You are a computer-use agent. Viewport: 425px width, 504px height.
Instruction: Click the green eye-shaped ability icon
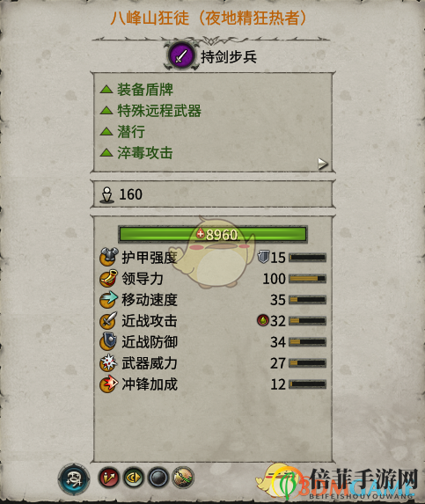click(x=134, y=478)
